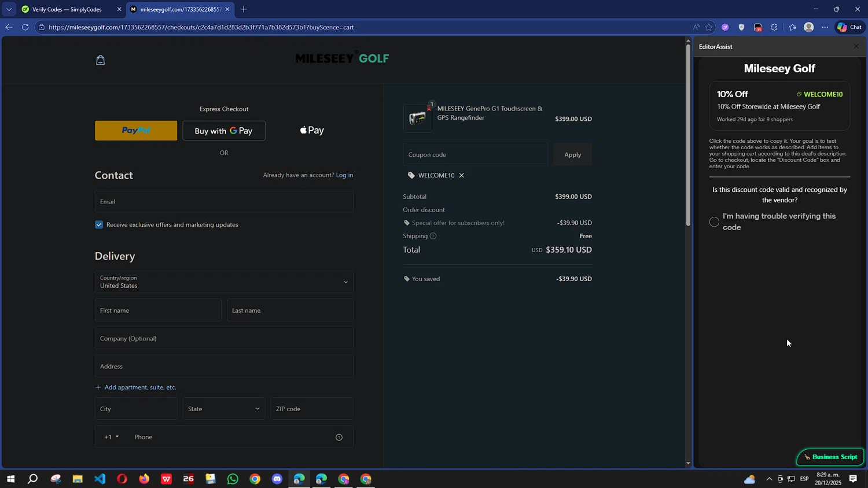Open the tab search dropdown arrow

pos(9,9)
